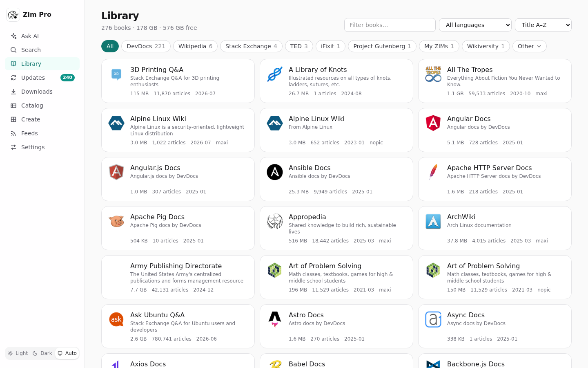Click the 3D Printing Q&A book icon
Viewport: 588px width, 368px height.
tap(116, 74)
